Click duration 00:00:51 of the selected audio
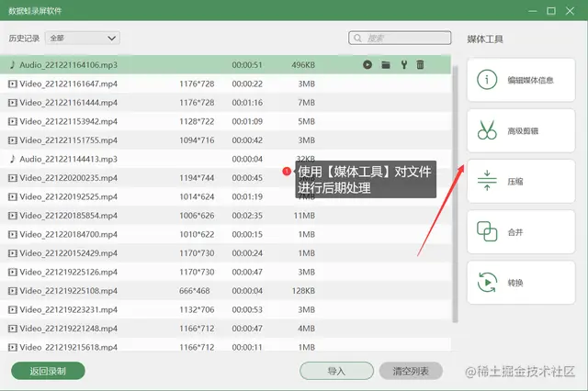 click(x=247, y=65)
